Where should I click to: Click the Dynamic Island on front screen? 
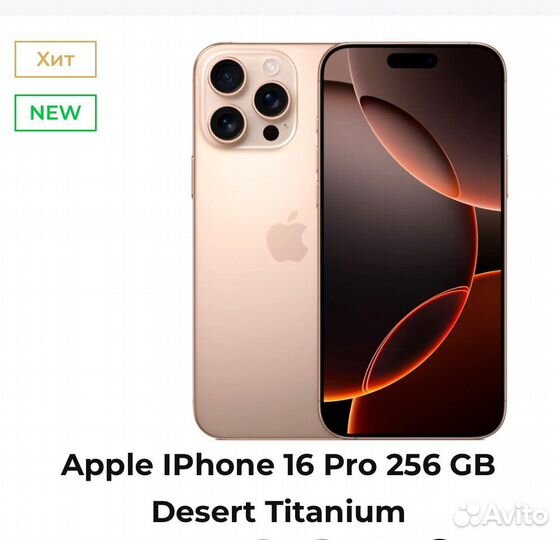click(412, 61)
